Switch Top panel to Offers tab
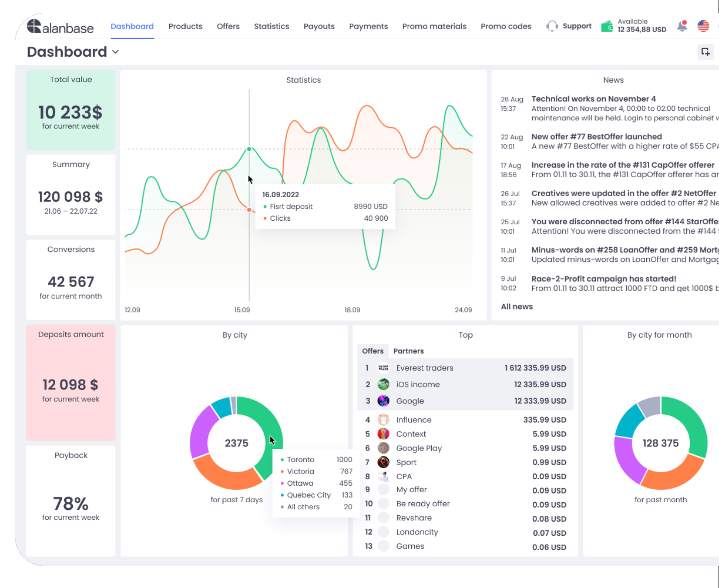The height and width of the screenshot is (588, 719). click(373, 351)
